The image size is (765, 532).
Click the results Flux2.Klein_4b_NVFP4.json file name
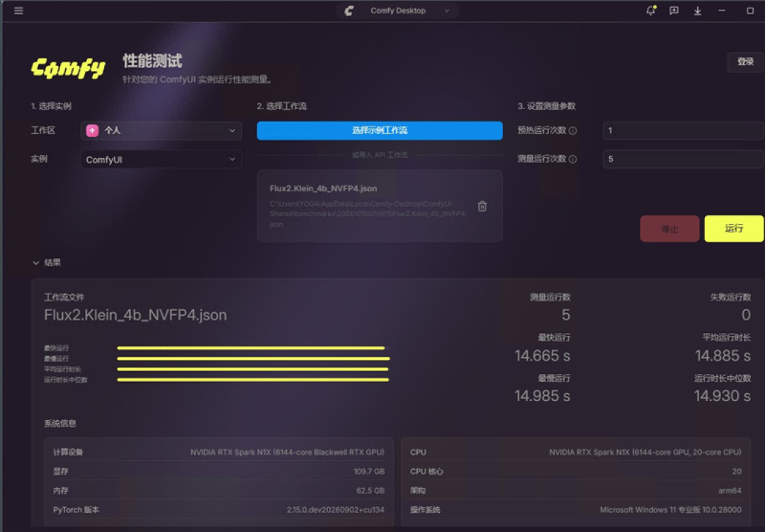pos(135,315)
